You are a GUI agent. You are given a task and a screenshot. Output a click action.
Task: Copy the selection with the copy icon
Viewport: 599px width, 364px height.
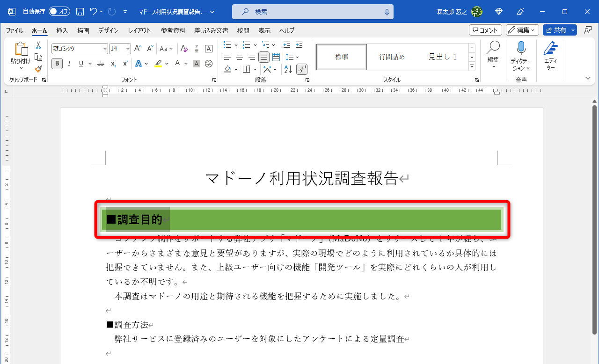tap(38, 58)
